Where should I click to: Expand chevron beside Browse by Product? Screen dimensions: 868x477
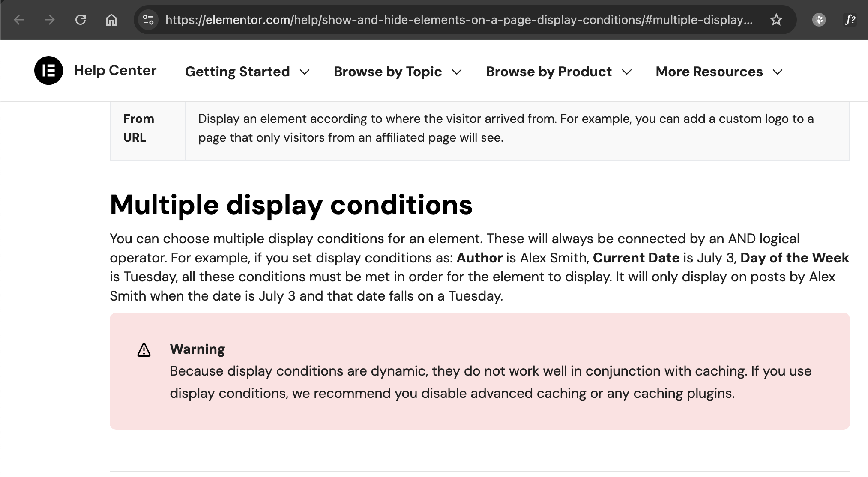626,72
